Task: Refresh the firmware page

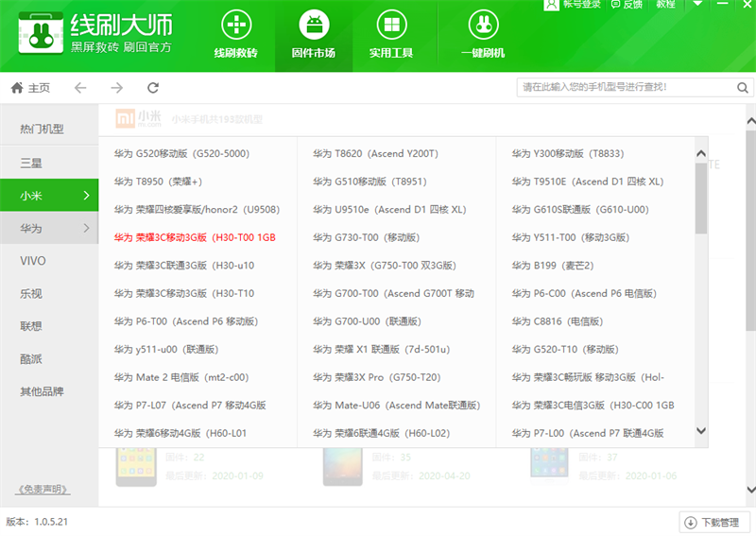Action: (x=153, y=88)
